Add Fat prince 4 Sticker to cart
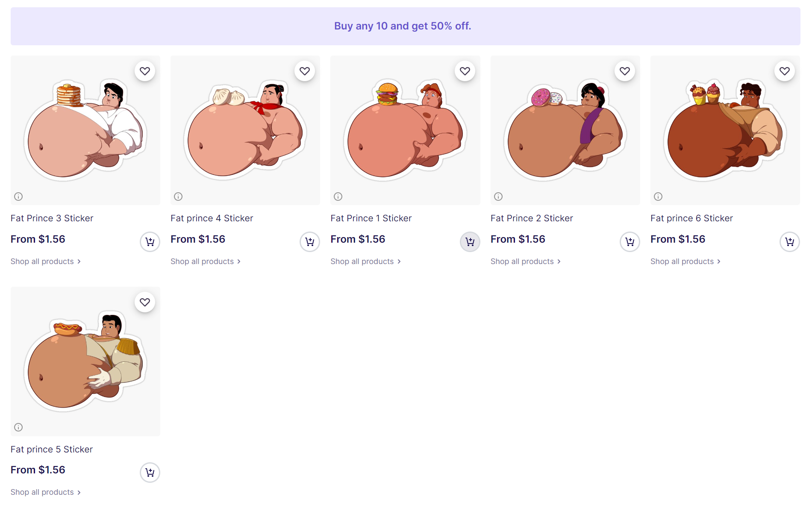This screenshot has height=505, width=812. pos(310,242)
